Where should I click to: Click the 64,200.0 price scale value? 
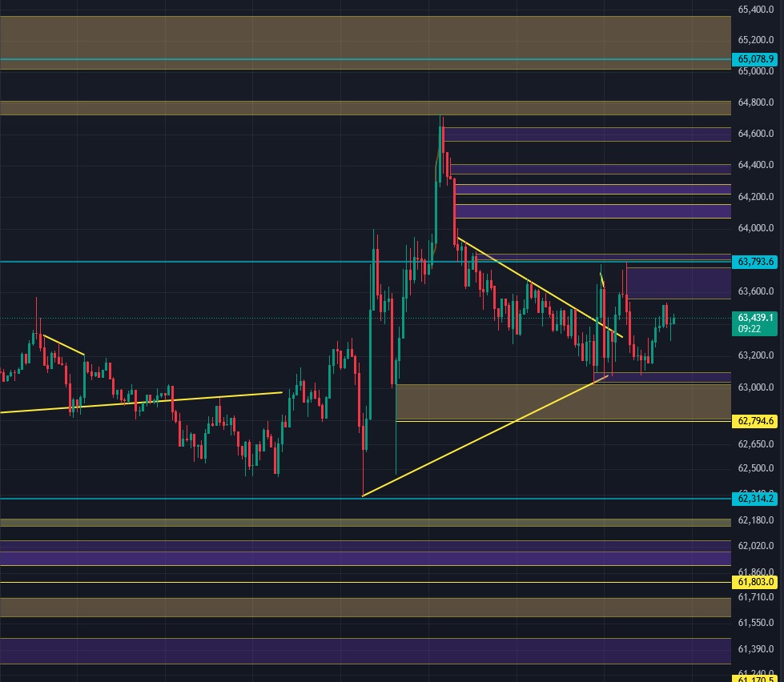pyautogui.click(x=755, y=197)
